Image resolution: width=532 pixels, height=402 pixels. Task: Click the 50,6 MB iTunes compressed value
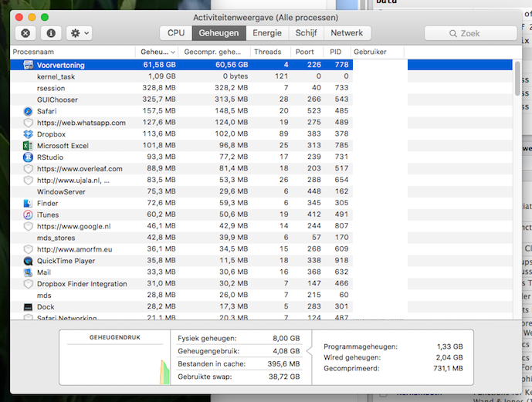pos(233,215)
